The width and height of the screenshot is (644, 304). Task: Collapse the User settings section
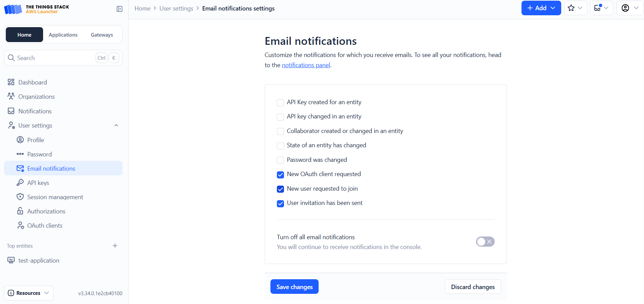[116, 125]
